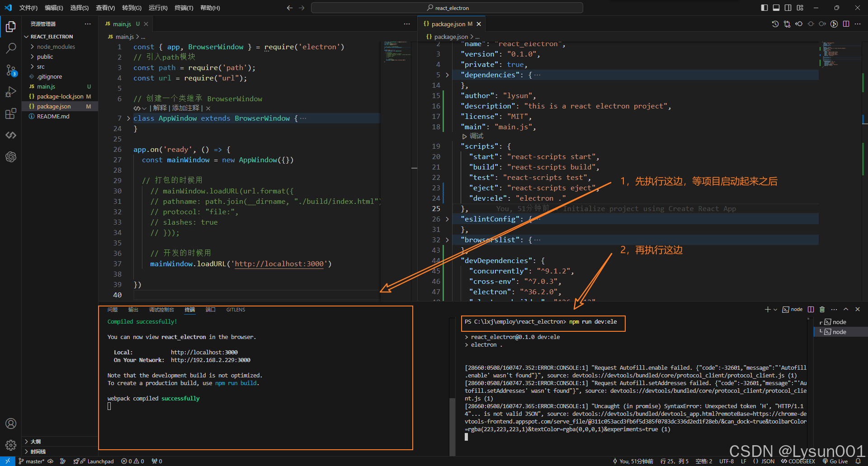Open the Manage gear icon
This screenshot has height=466, width=868.
tap(11, 445)
